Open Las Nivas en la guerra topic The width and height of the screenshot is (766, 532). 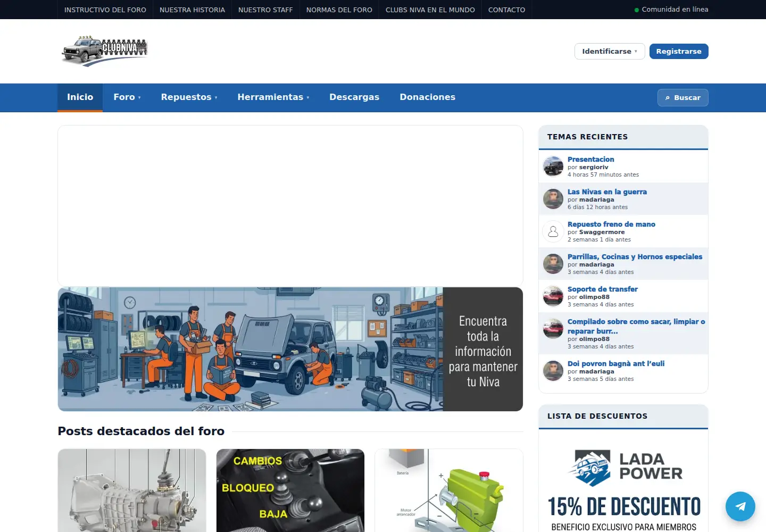607,192
